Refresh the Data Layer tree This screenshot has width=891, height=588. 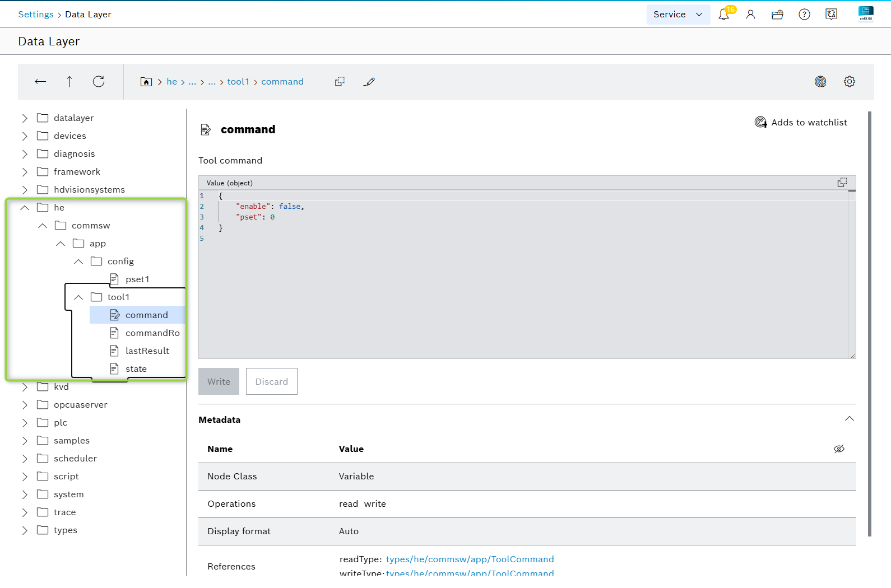pyautogui.click(x=99, y=82)
